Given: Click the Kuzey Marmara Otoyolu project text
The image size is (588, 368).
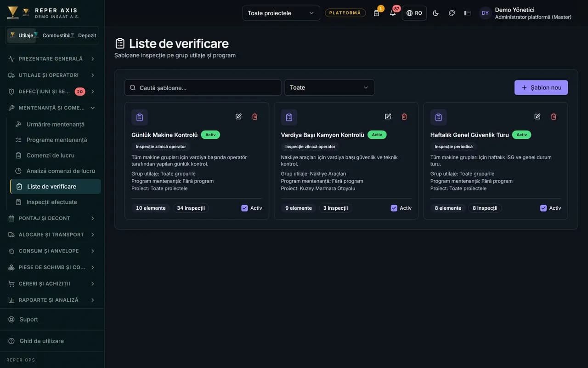Looking at the screenshot, I should (x=328, y=188).
